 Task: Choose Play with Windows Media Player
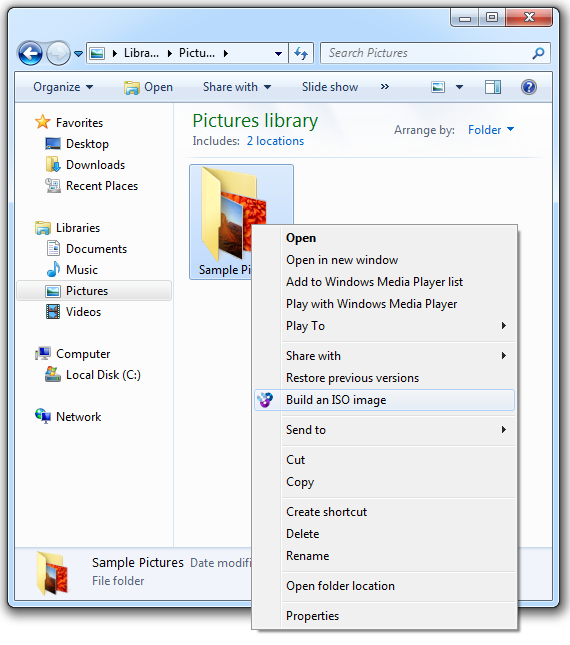pyautogui.click(x=371, y=304)
